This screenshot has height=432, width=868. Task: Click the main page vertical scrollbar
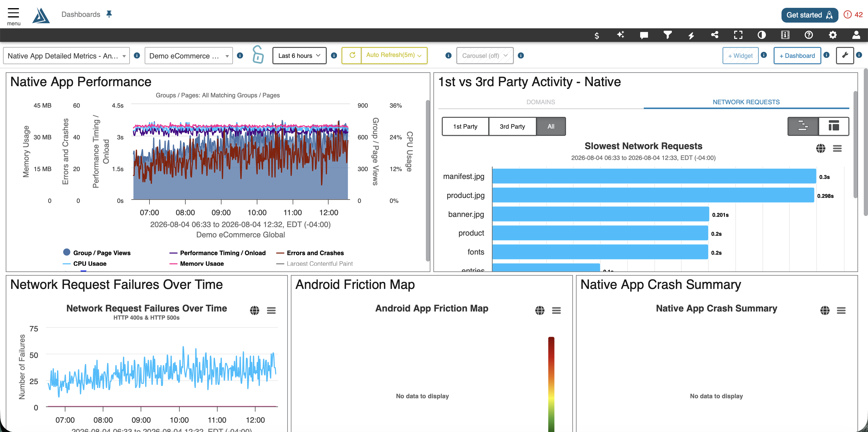[865, 142]
